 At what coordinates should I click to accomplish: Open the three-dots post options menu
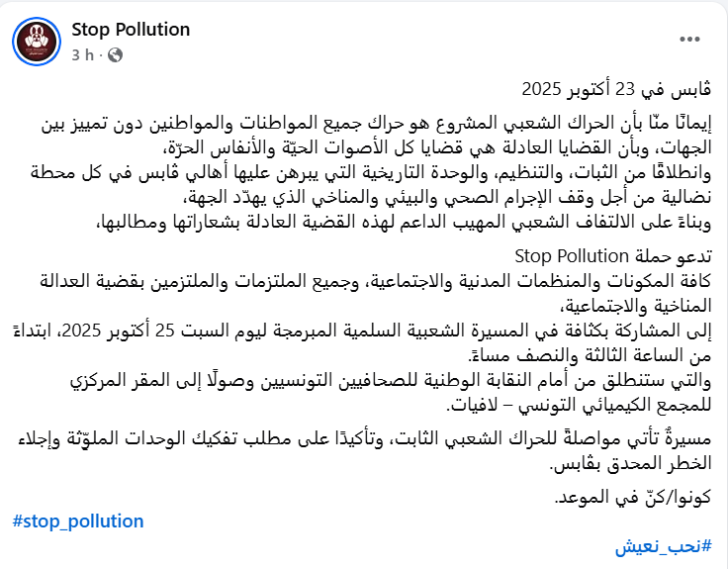(688, 37)
